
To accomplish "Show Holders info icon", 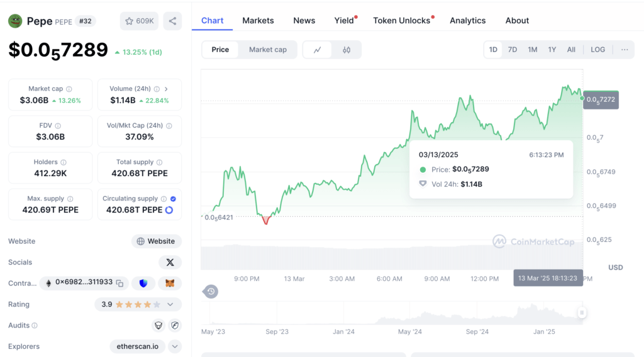I will click(x=64, y=163).
